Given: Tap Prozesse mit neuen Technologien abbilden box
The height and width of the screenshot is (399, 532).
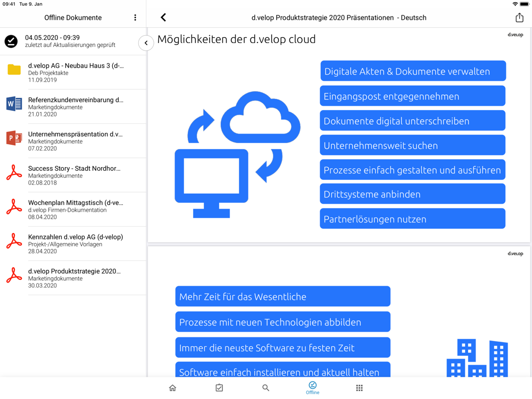Looking at the screenshot, I should pos(282,322).
